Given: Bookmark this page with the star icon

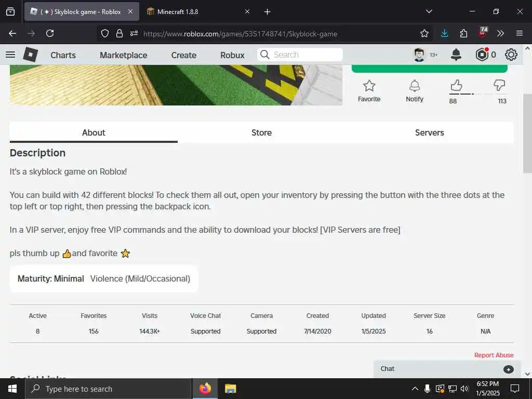Looking at the screenshot, I should (424, 33).
